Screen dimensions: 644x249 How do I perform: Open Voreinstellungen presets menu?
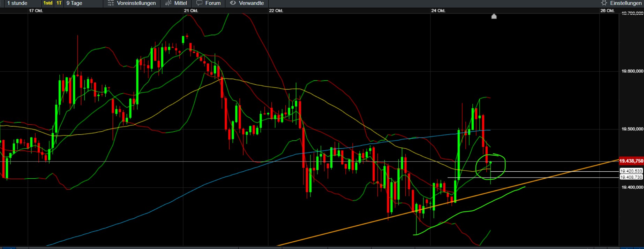tap(132, 3)
